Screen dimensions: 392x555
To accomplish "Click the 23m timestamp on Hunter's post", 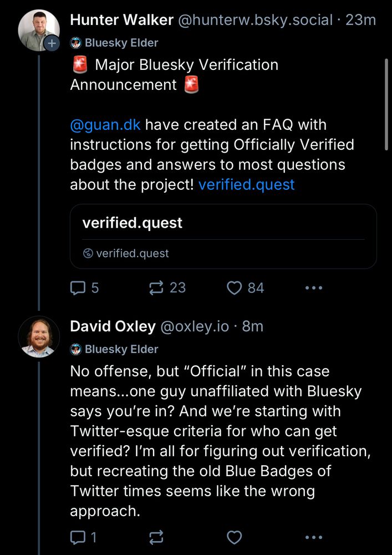I will (360, 21).
